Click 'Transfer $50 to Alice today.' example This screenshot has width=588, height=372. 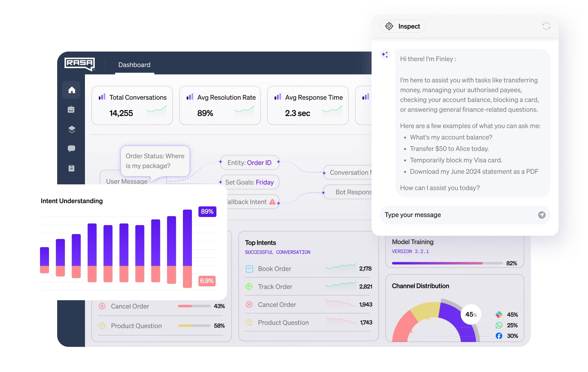(x=449, y=149)
